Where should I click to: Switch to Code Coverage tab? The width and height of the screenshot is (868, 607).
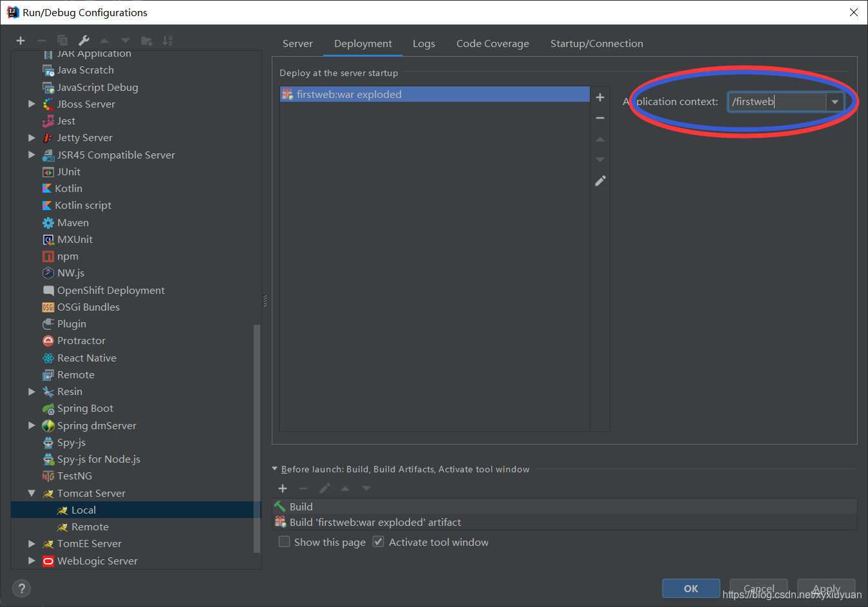pos(493,44)
